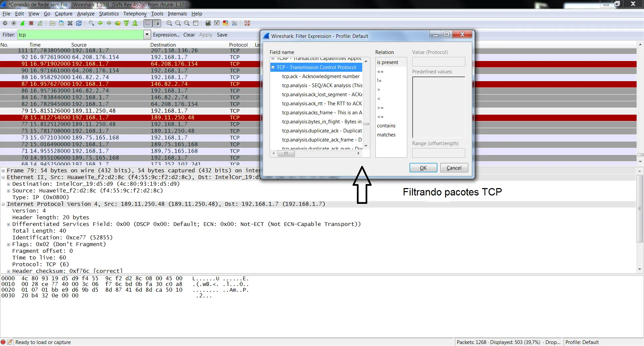Collapse TCP - Transmission Control Protocol node
Viewport: 644px width, 346px height.
click(273, 67)
